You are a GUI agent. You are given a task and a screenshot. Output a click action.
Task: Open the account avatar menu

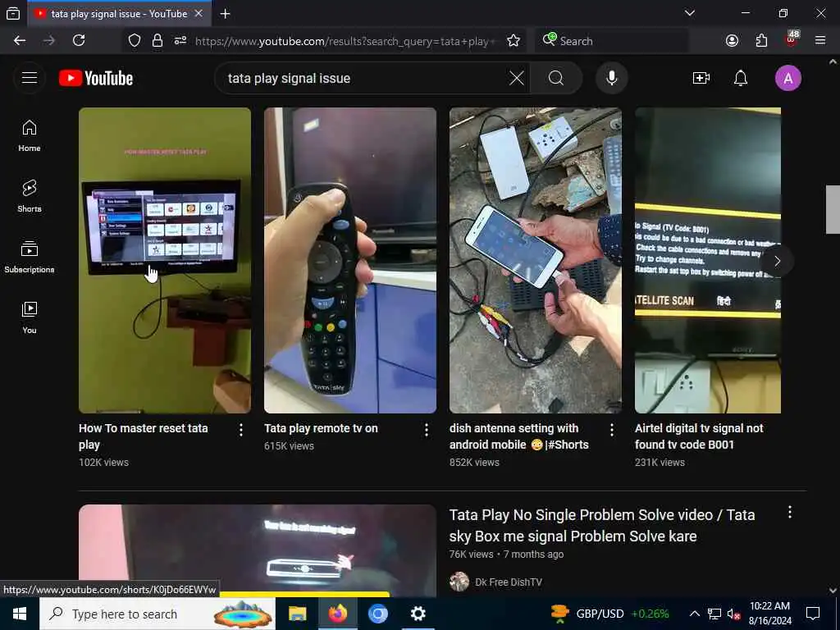tap(788, 78)
